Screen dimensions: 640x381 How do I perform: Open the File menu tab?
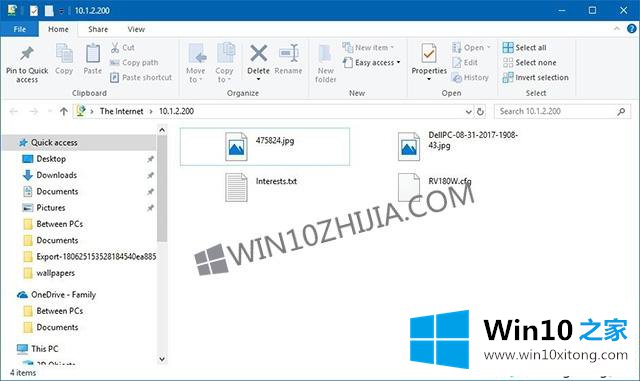20,29
